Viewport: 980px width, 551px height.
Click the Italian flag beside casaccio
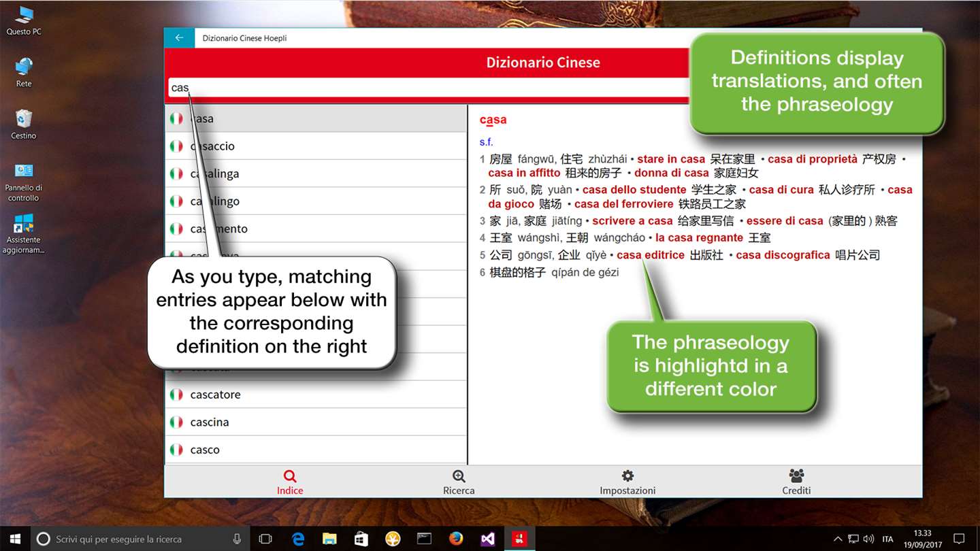click(x=176, y=146)
